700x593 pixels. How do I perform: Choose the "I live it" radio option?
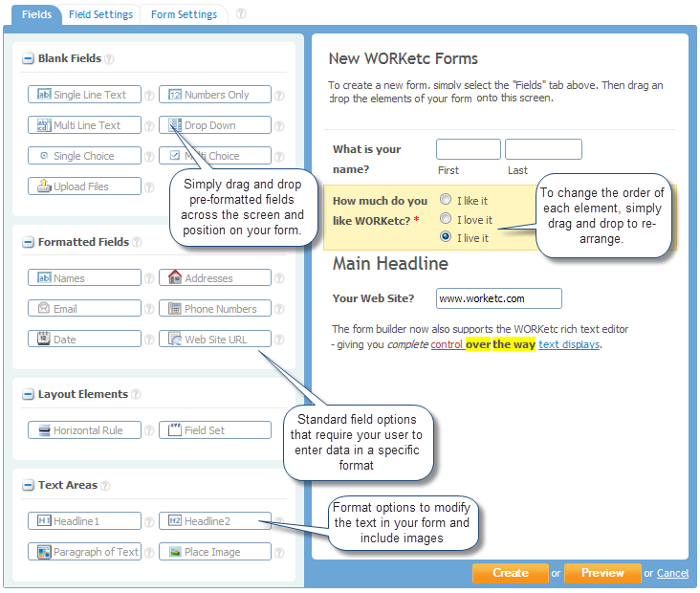(446, 237)
